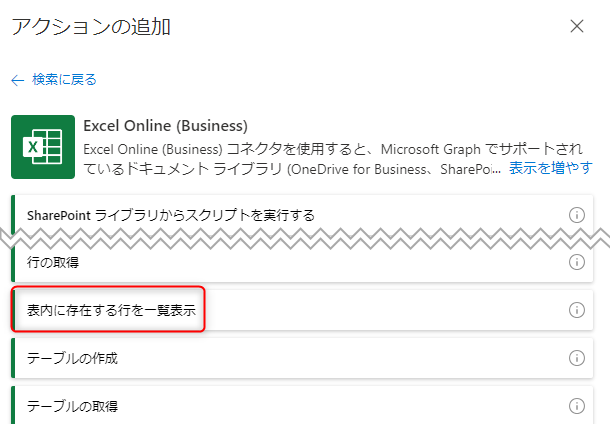Select the Excel Online (Business) heading
The width and height of the screenshot is (610, 424).
click(165, 126)
